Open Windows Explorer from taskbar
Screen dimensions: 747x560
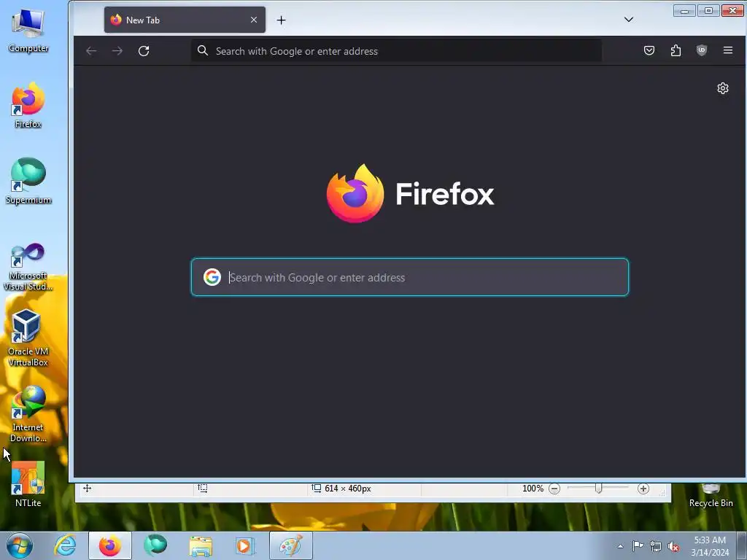(201, 545)
